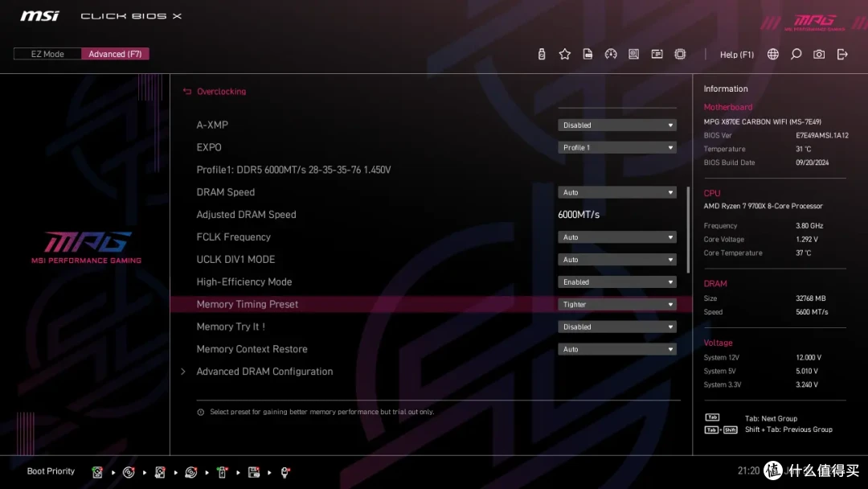This screenshot has height=489, width=868.
Task: Open the EXPO Profile 1 dropdown
Action: click(x=616, y=147)
